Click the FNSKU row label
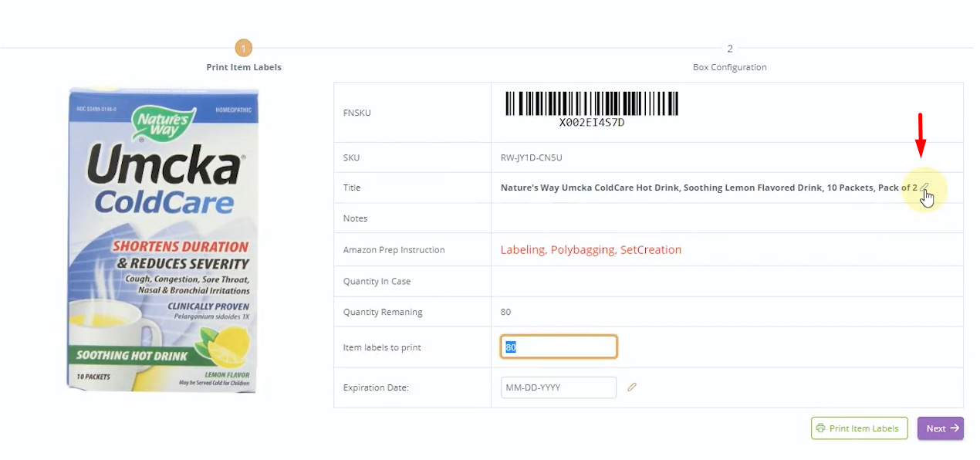This screenshot has height=460, width=980. pyautogui.click(x=357, y=113)
